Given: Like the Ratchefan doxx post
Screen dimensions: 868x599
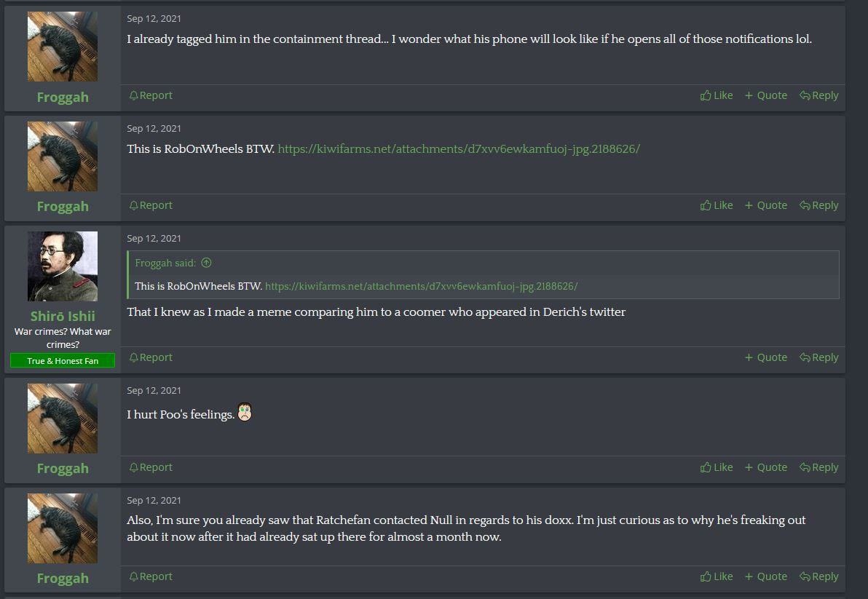Looking at the screenshot, I should (717, 576).
